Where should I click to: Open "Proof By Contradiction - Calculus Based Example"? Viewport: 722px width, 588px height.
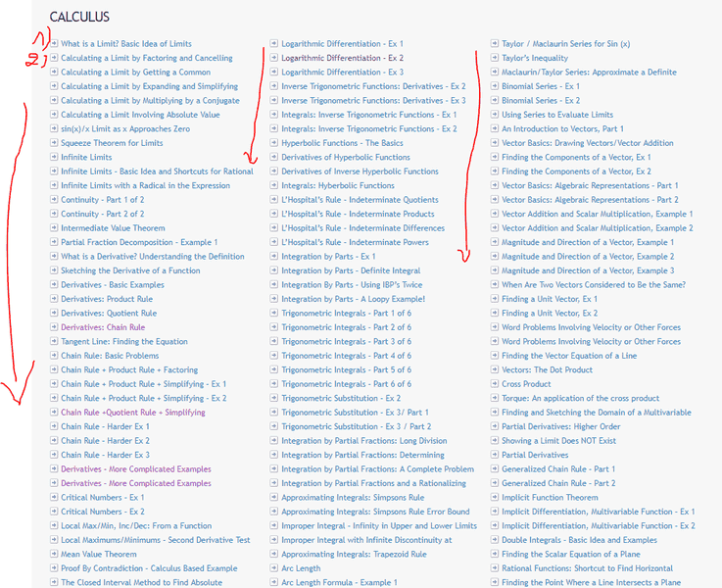149,568
